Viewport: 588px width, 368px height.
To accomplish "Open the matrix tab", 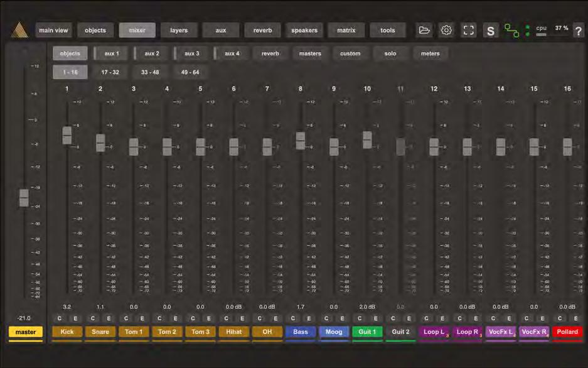I will coord(346,30).
